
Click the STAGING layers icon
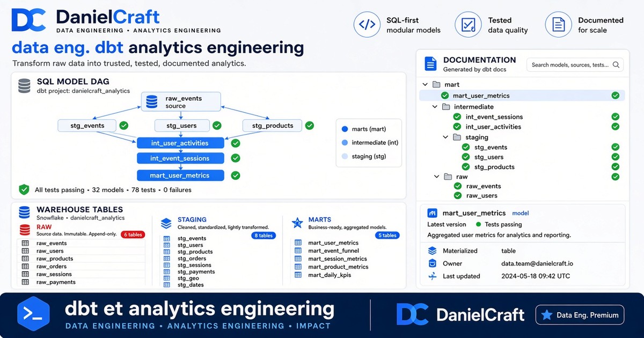pos(166,223)
